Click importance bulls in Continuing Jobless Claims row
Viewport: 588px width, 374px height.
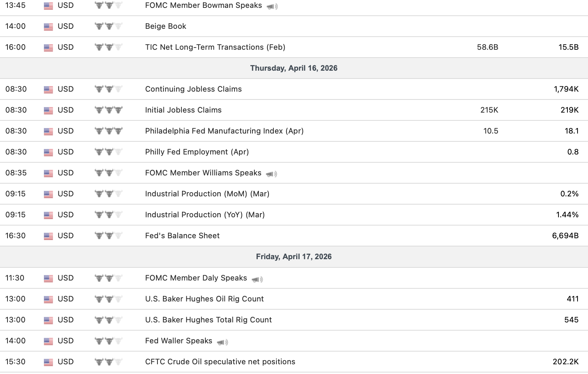tap(108, 89)
